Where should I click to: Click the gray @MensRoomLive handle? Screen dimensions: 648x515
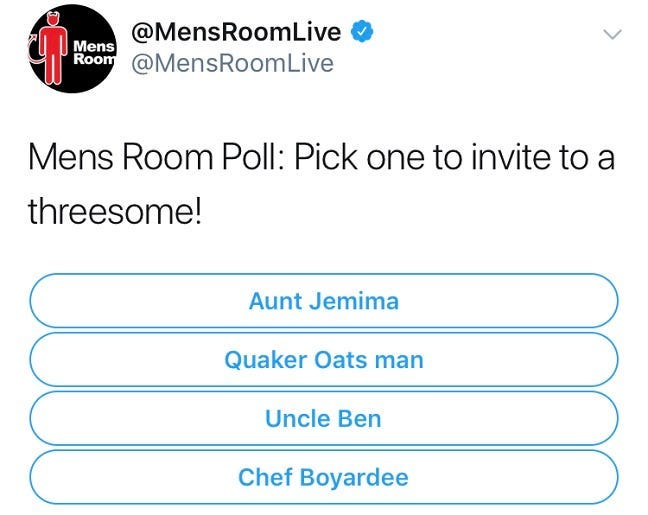coord(232,64)
